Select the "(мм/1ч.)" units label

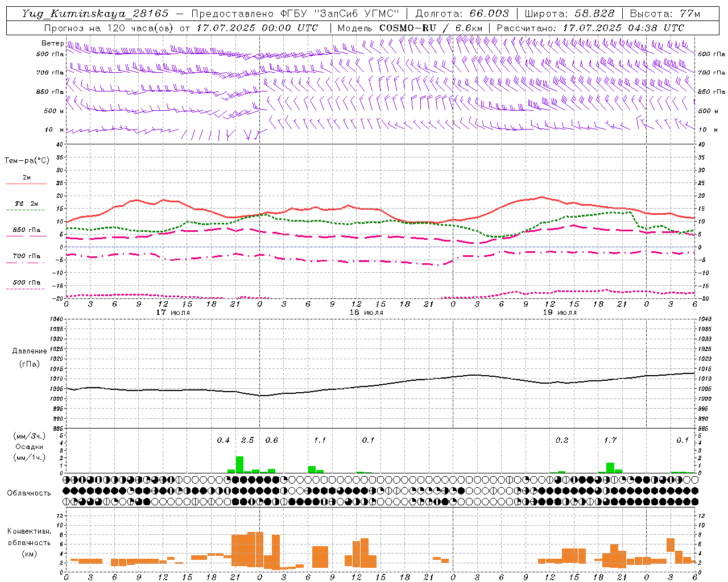(x=30, y=458)
